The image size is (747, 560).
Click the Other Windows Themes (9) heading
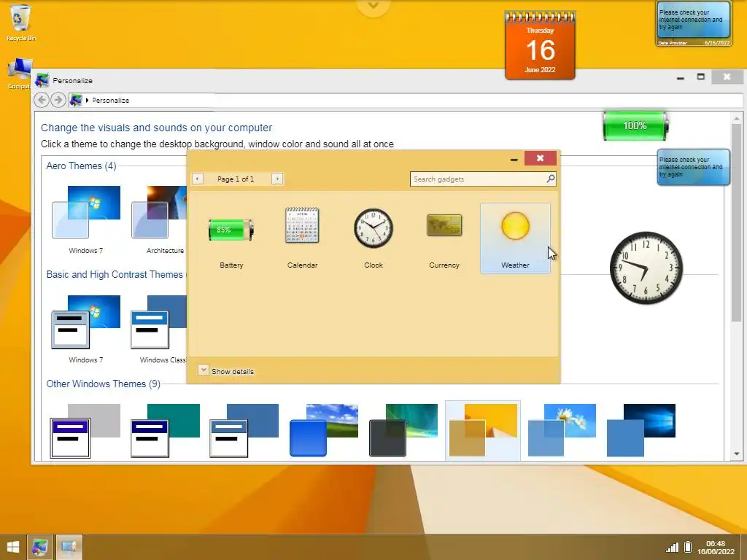103,384
